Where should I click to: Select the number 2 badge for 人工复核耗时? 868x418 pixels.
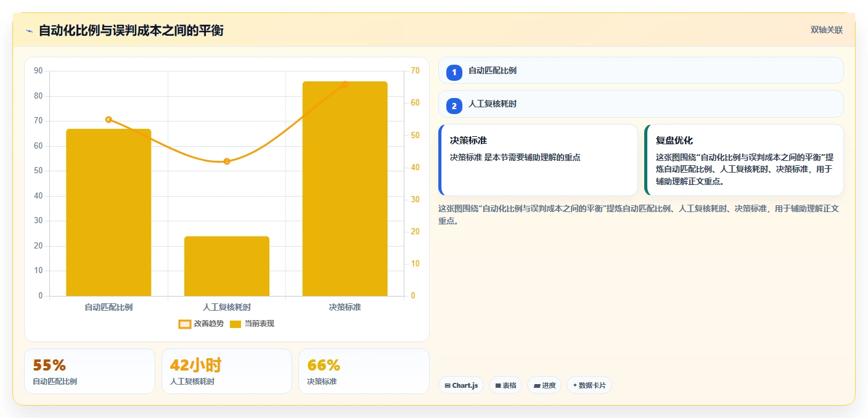coord(454,106)
